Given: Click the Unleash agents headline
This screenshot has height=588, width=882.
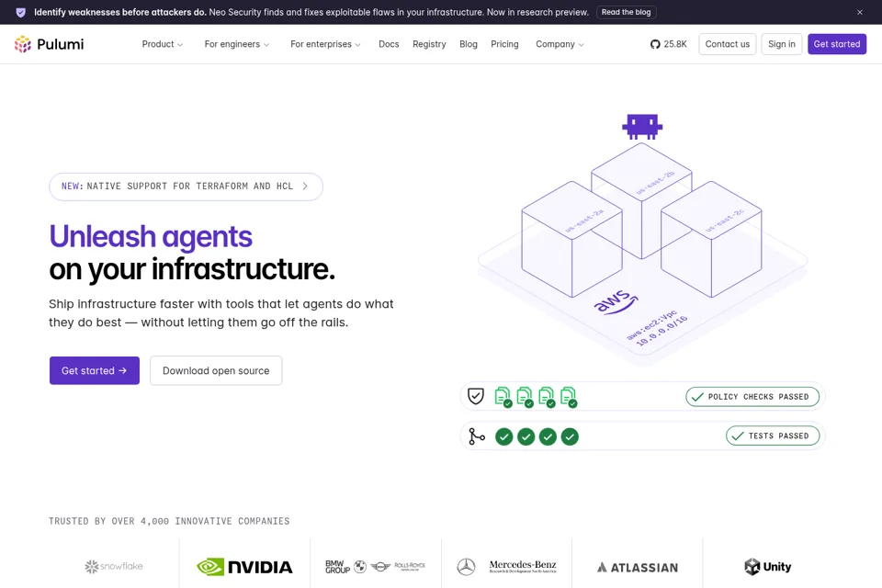Looking at the screenshot, I should [151, 236].
